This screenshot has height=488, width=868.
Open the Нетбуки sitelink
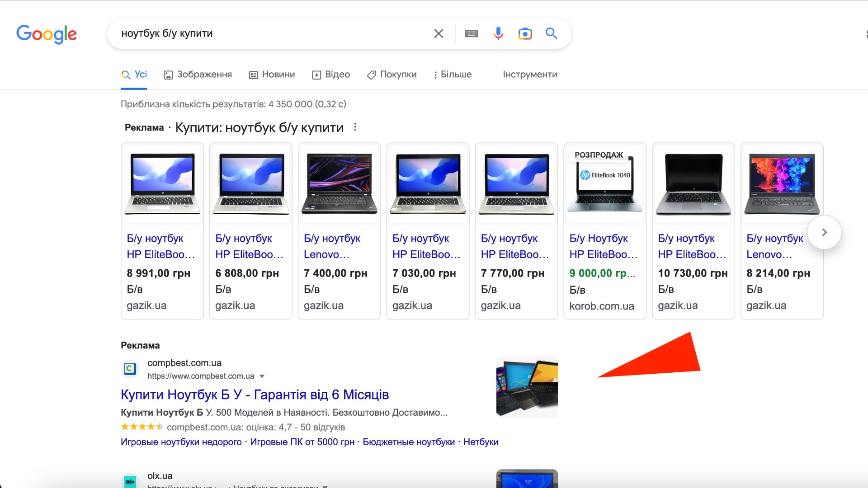pyautogui.click(x=481, y=442)
